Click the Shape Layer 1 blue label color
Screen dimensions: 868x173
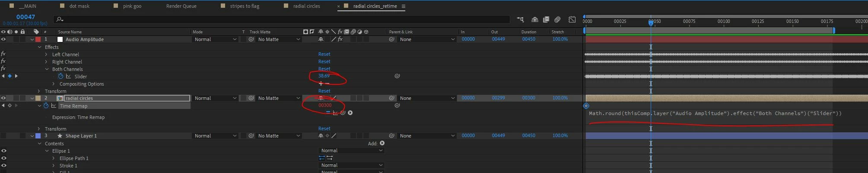pos(38,136)
